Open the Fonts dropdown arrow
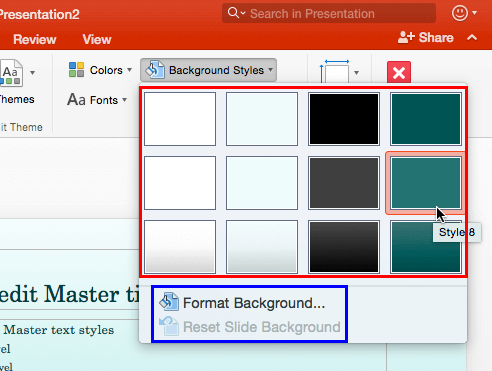The height and width of the screenshot is (371, 492). [125, 100]
